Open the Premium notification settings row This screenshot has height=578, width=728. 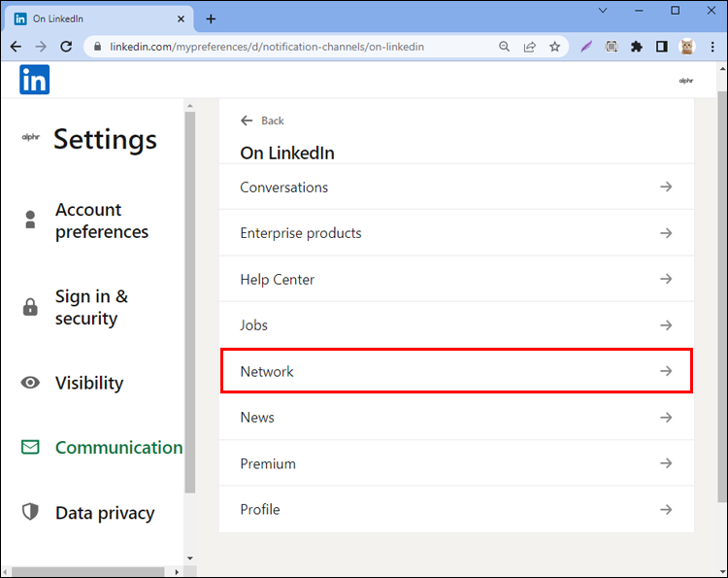[456, 463]
